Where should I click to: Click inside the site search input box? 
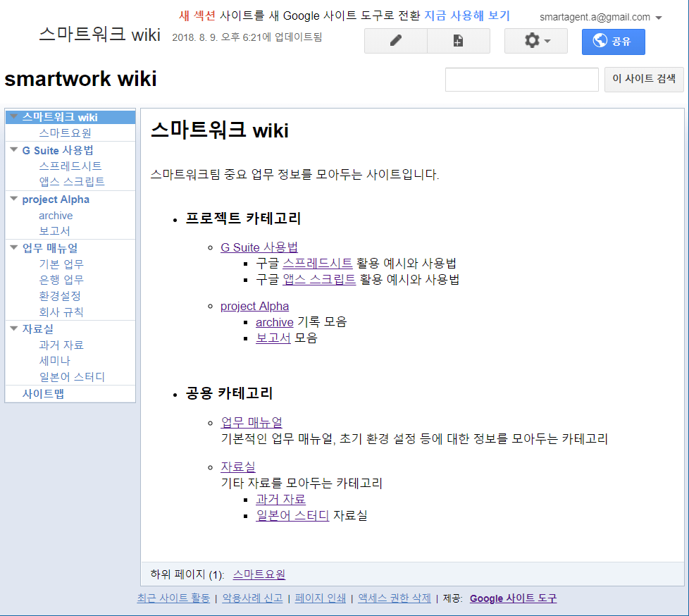[x=521, y=79]
